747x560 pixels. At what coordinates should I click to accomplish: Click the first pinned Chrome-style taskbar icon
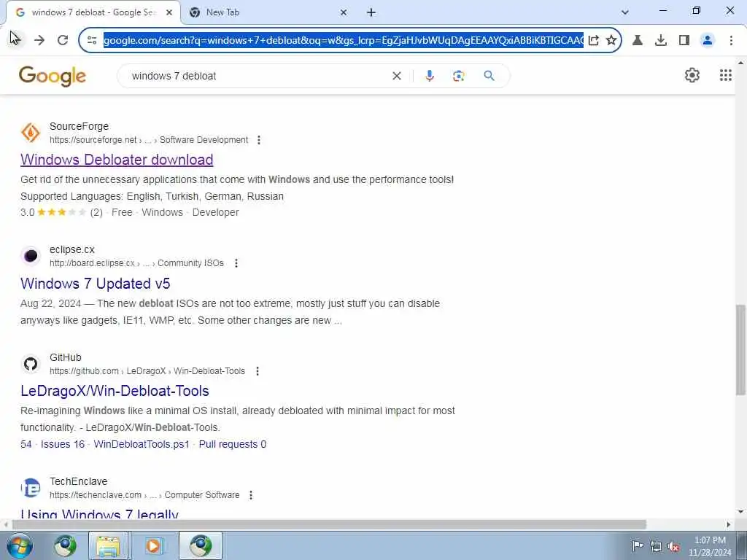[x=65, y=545]
